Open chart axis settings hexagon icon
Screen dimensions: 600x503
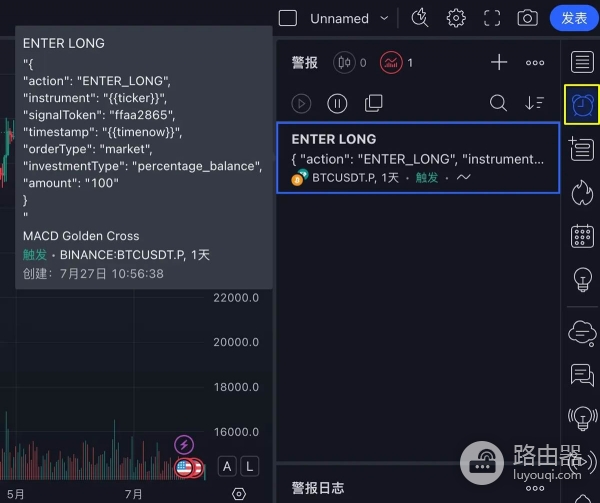click(239, 494)
